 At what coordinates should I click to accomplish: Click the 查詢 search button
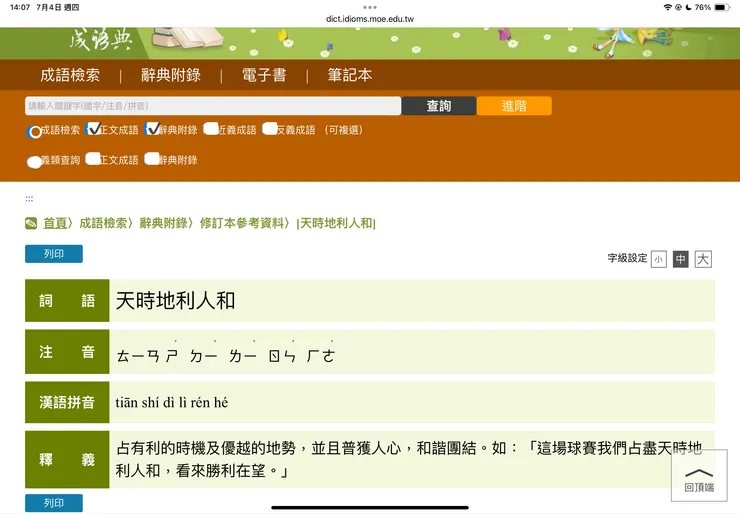(439, 106)
